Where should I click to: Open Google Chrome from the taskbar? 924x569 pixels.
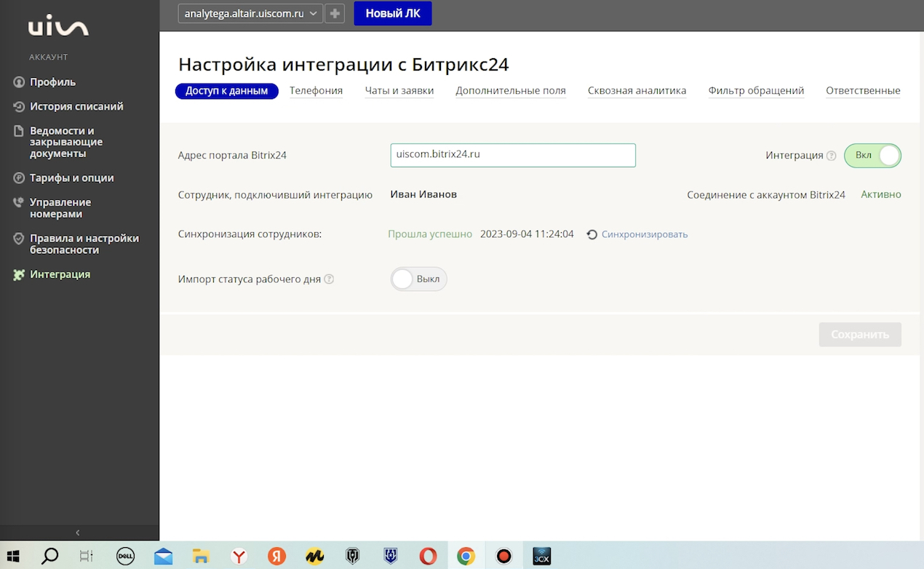point(466,557)
